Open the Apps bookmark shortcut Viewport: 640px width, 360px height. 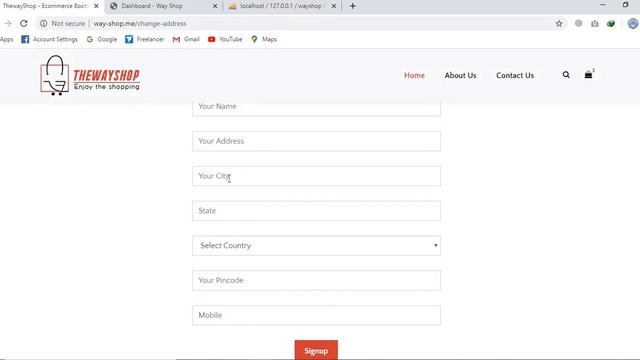(x=7, y=39)
